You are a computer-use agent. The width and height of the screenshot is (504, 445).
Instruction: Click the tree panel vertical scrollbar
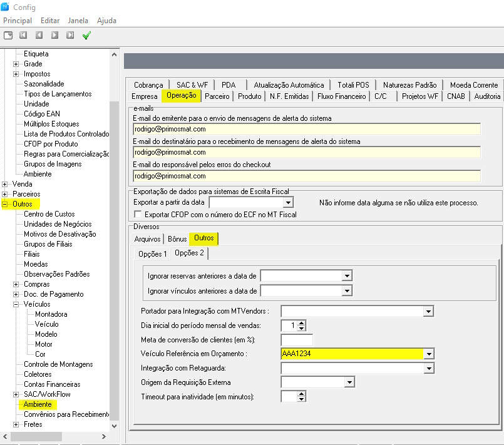click(114, 250)
